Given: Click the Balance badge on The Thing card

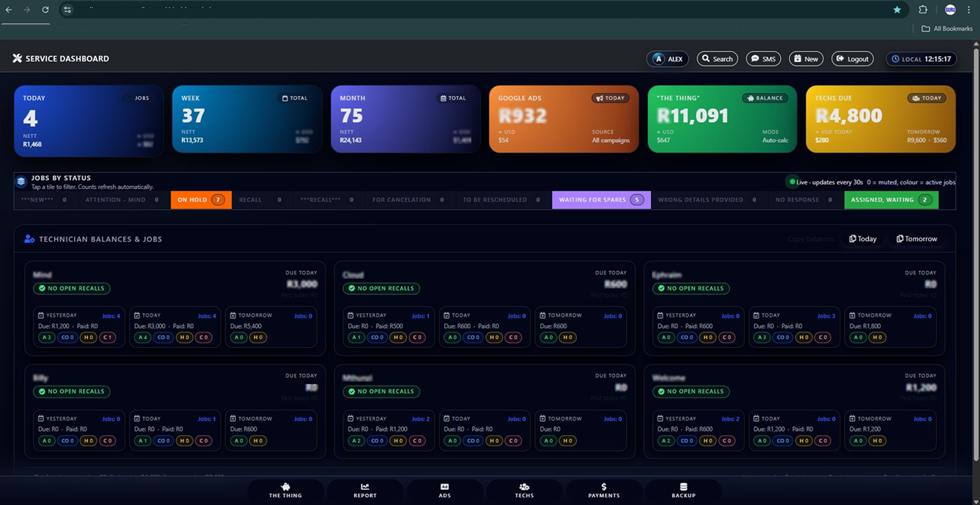Looking at the screenshot, I should (x=764, y=98).
